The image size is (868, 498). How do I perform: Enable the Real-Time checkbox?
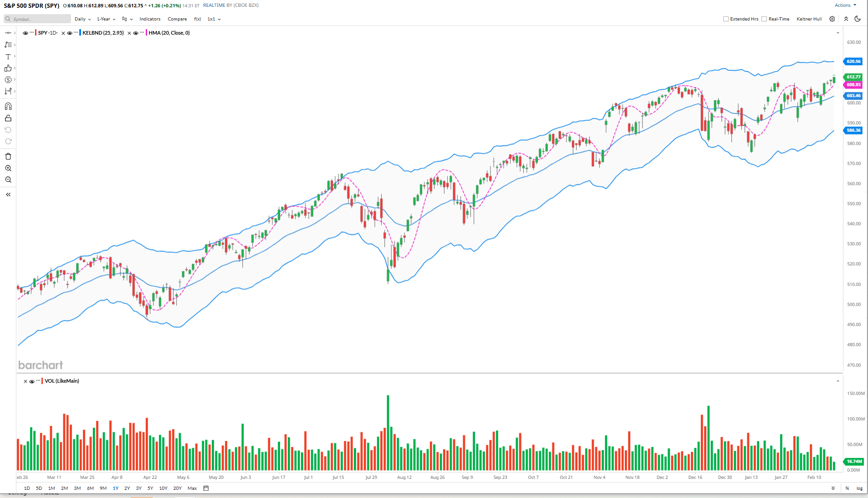pyautogui.click(x=764, y=19)
